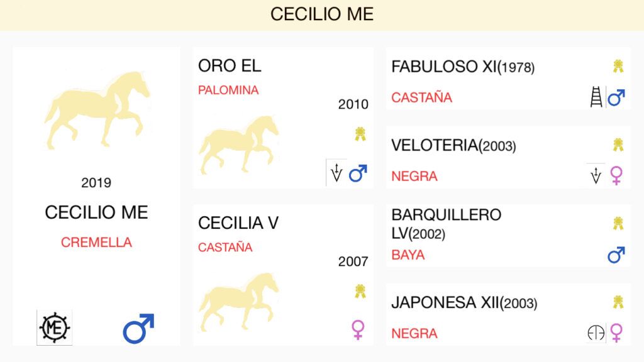Open the ORO EL sire name
Screen dimensions: 644x362
tap(230, 65)
